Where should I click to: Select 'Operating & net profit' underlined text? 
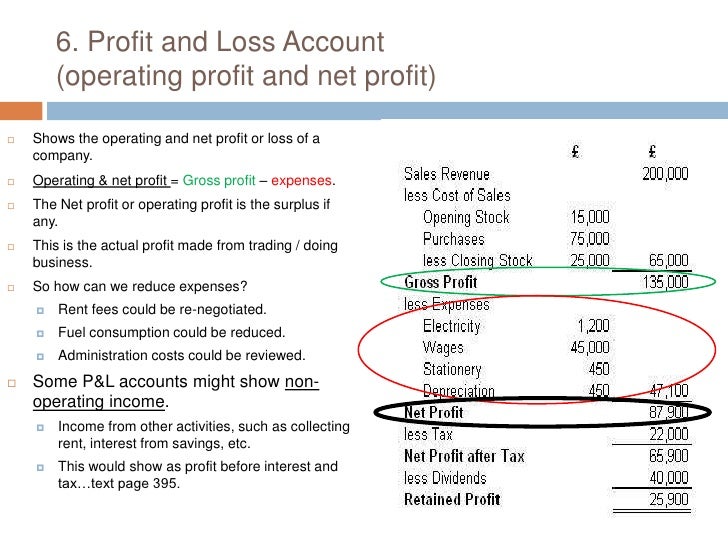click(x=101, y=180)
